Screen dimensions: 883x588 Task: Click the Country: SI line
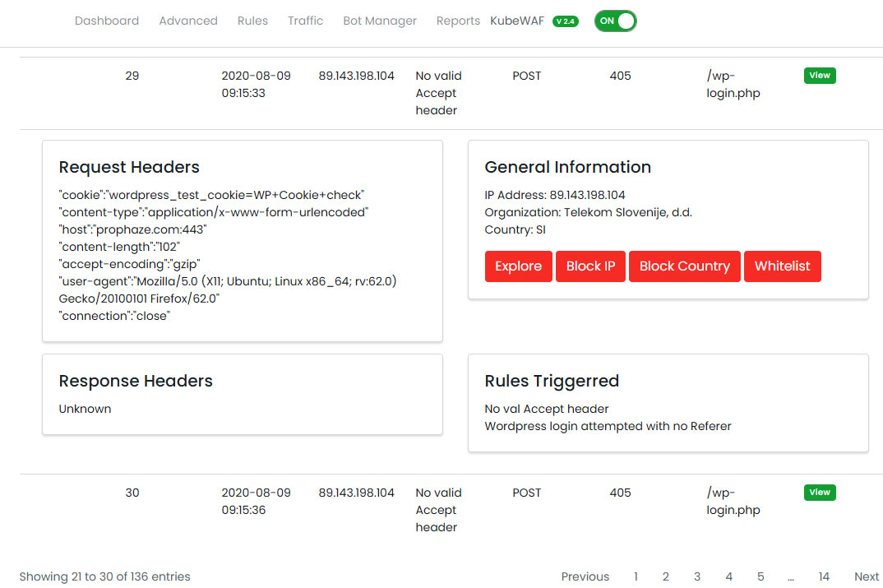515,229
